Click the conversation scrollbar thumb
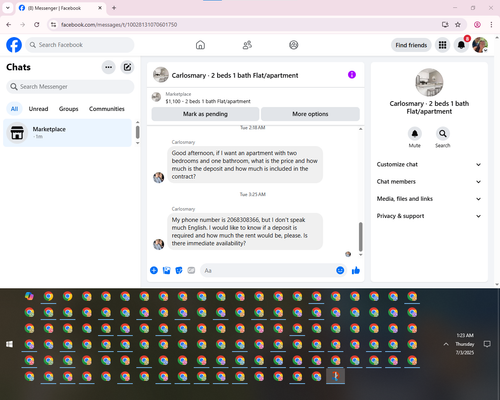This screenshot has height=400, width=500. pyautogui.click(x=360, y=237)
